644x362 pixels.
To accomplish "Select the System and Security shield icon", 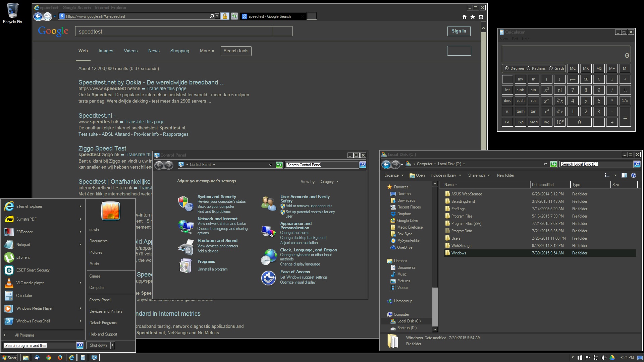I will tap(185, 203).
